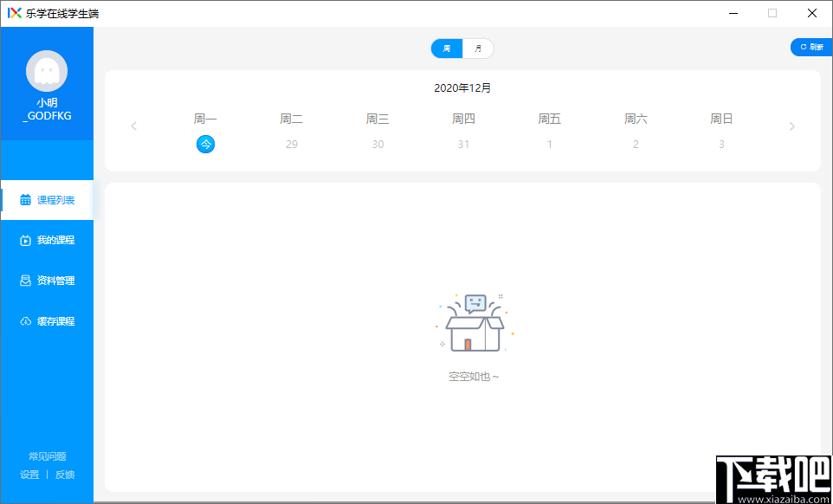The width and height of the screenshot is (833, 504).
Task: Go to previous week with left chevron
Action: point(133,126)
